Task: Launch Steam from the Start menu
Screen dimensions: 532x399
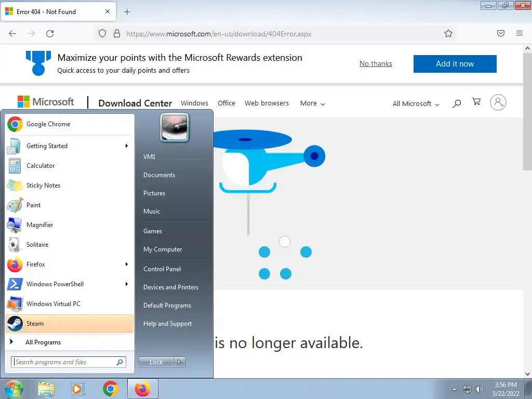Action: coord(70,323)
